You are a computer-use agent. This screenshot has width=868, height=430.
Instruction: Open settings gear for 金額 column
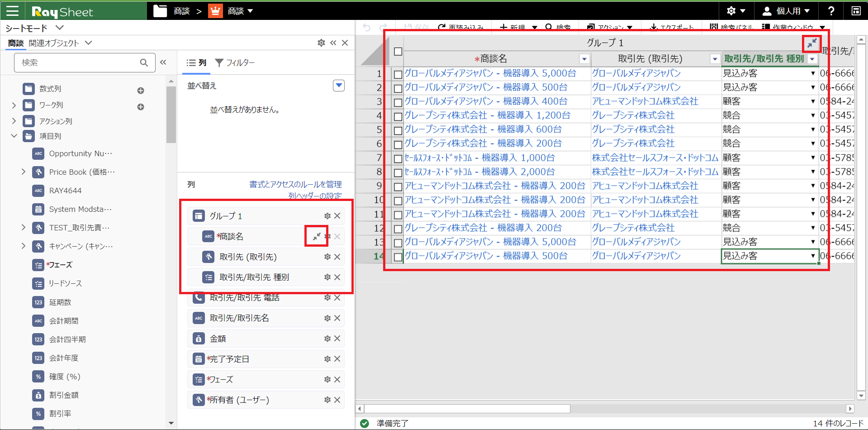click(327, 339)
